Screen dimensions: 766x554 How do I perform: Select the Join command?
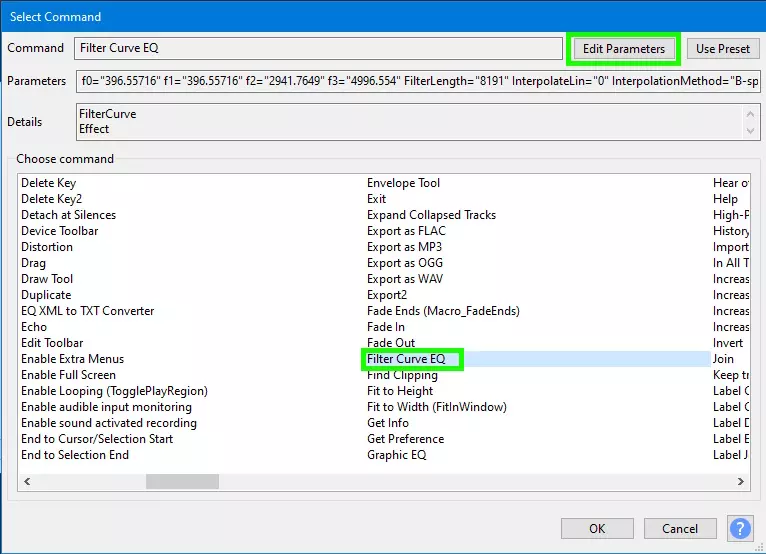tap(723, 359)
